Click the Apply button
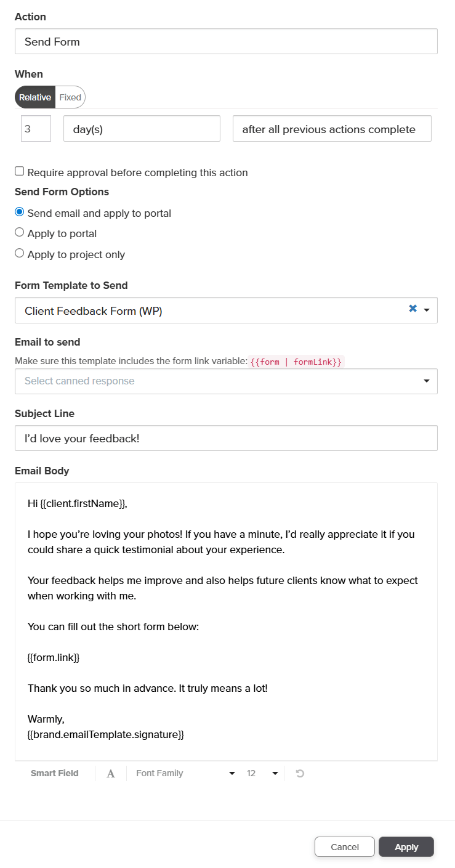 [x=406, y=847]
